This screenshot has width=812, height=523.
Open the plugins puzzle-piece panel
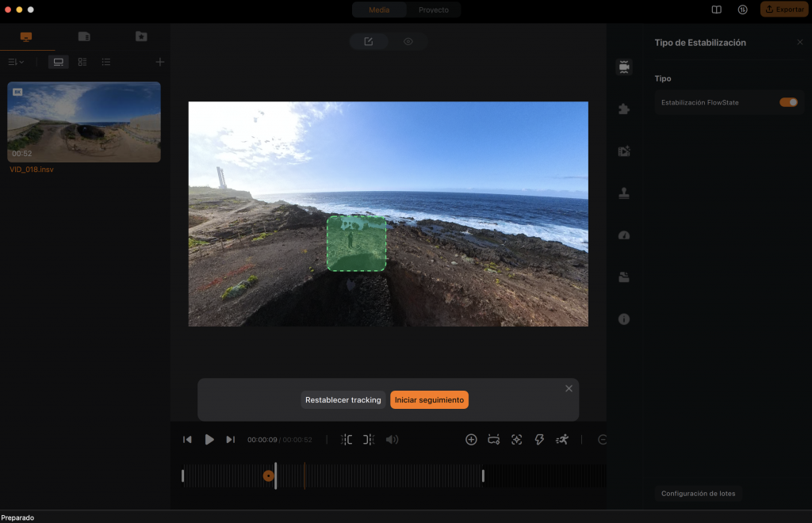(624, 109)
